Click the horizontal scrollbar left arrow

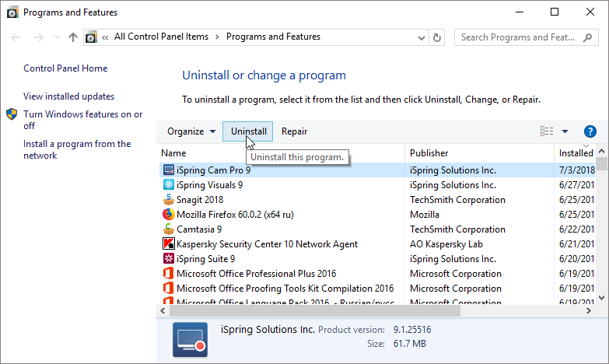coord(163,311)
